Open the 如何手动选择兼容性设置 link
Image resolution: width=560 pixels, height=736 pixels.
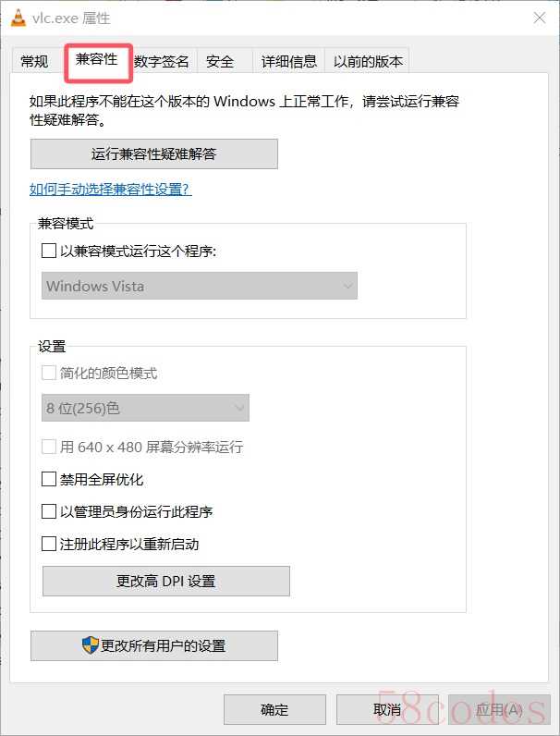pyautogui.click(x=110, y=190)
